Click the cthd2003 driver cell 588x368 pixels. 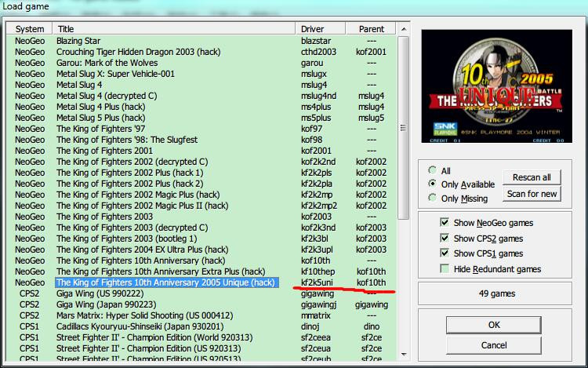point(319,52)
